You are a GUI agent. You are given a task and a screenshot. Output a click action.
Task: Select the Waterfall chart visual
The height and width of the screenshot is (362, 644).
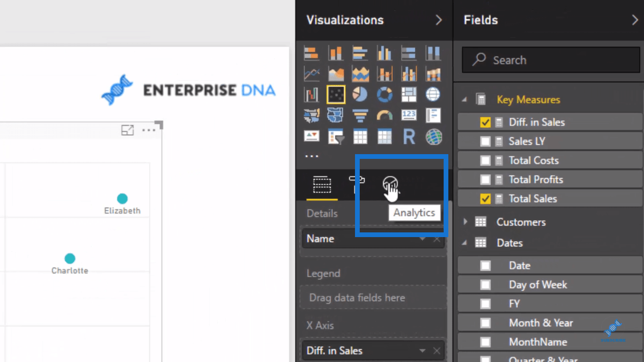pyautogui.click(x=311, y=95)
